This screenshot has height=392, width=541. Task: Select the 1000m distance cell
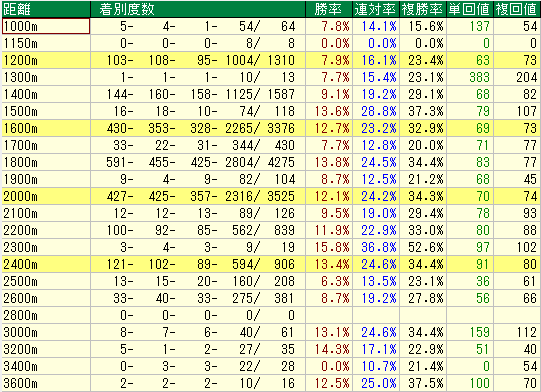46,26
